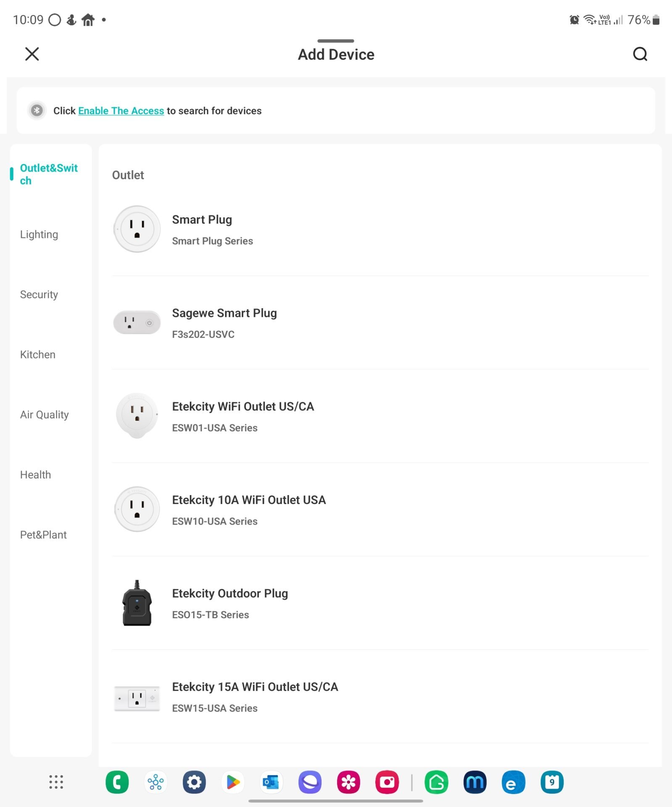
Task: Open the Security category
Action: click(x=39, y=295)
